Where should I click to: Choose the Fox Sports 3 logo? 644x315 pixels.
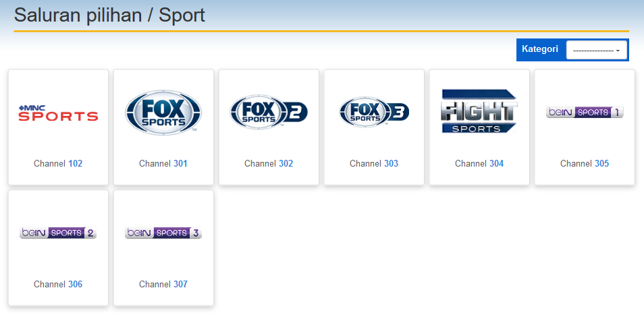point(374,113)
